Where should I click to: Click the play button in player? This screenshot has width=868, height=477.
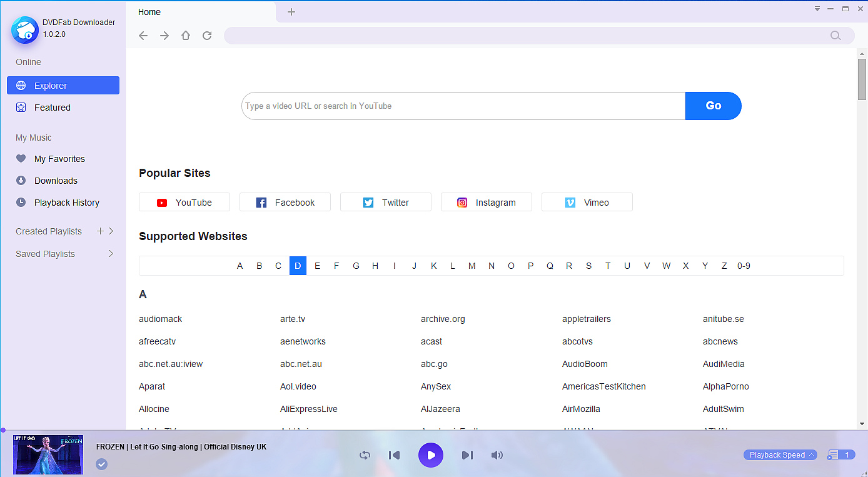431,455
